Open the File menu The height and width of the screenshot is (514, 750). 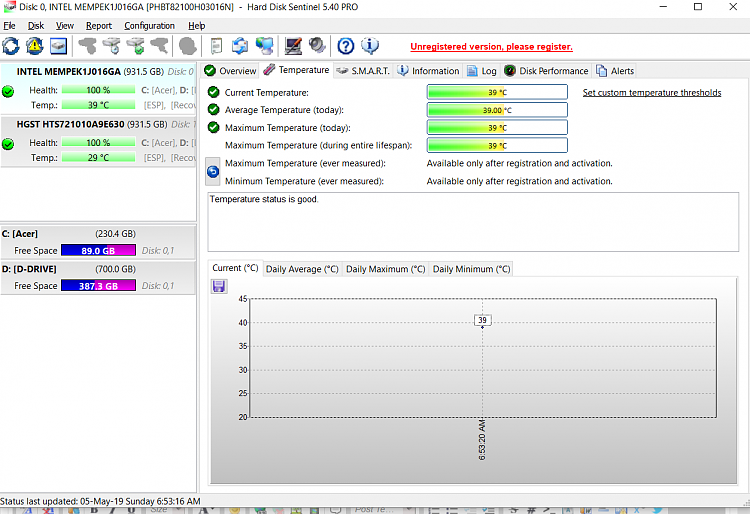[9, 26]
